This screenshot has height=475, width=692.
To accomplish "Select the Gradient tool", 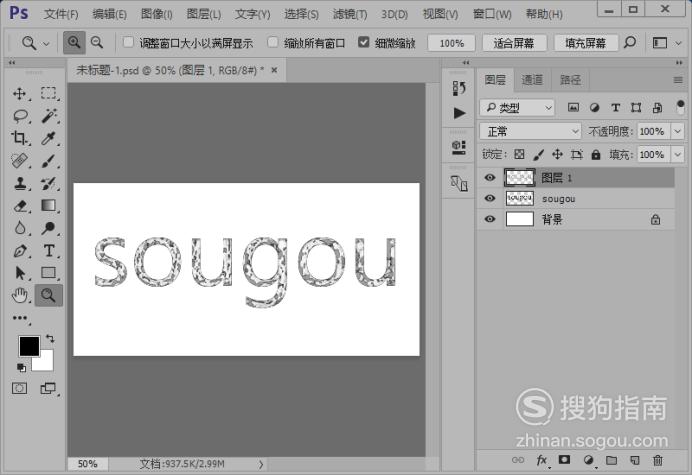I will (x=49, y=206).
